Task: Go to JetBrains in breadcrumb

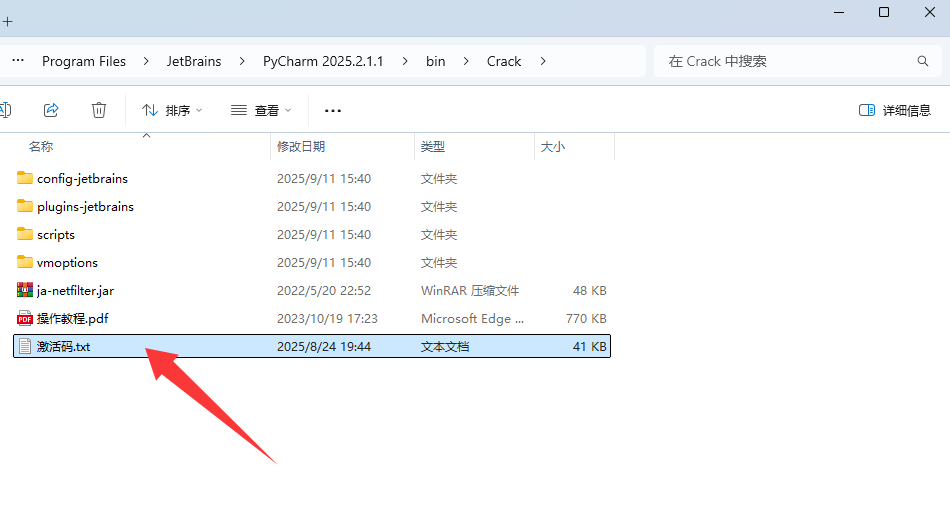Action: [194, 61]
